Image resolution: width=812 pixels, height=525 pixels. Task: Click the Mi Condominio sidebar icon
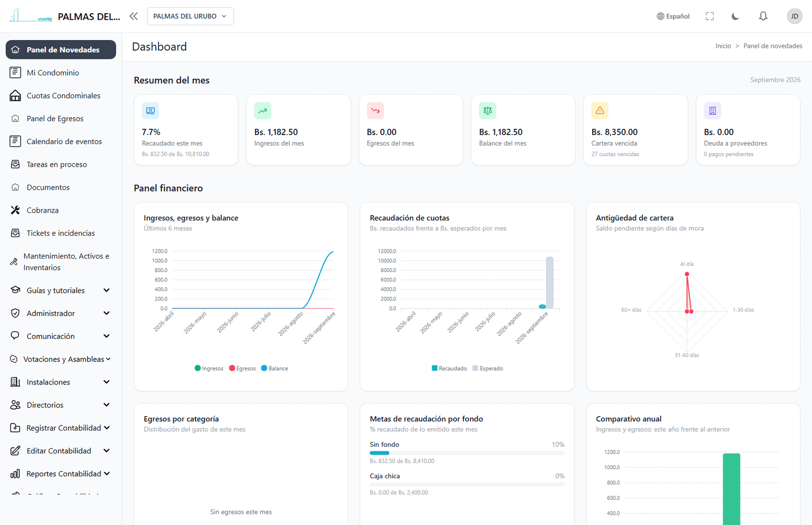[15, 73]
